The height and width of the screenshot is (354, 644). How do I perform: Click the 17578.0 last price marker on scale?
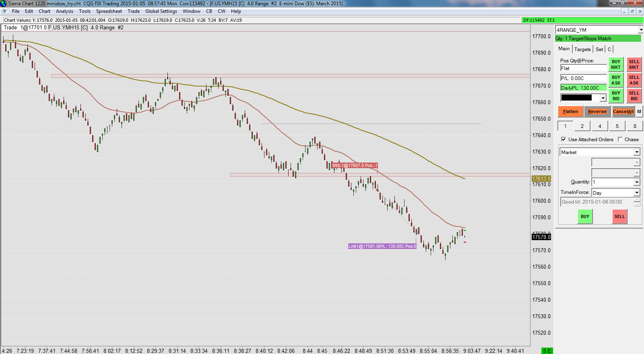[541, 237]
